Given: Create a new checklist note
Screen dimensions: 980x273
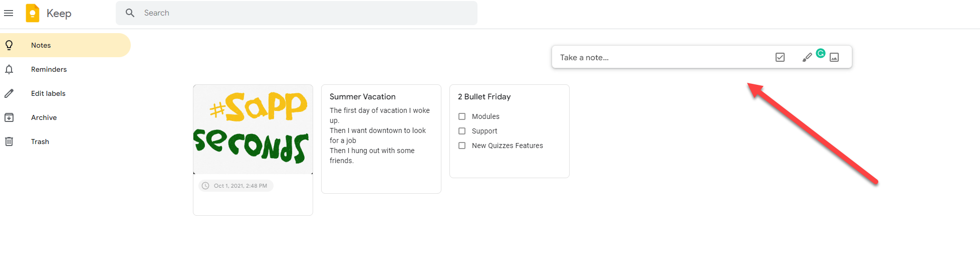Looking at the screenshot, I should tap(780, 57).
